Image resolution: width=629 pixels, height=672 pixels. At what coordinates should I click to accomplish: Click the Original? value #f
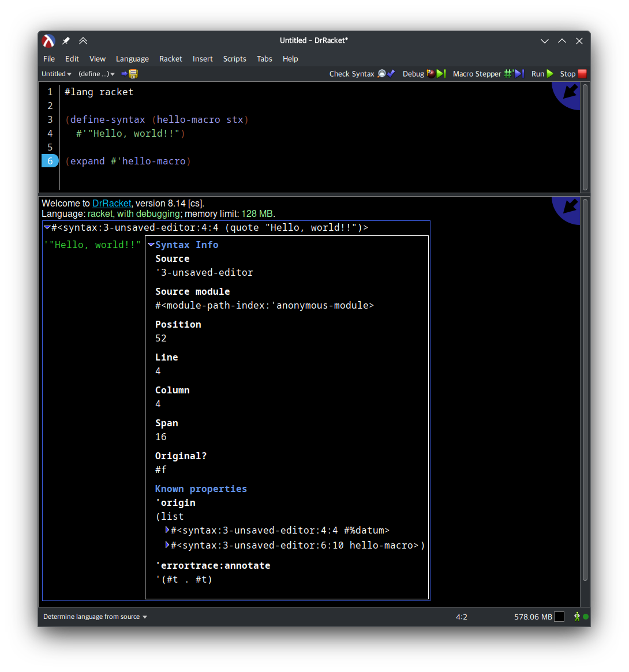pyautogui.click(x=161, y=470)
